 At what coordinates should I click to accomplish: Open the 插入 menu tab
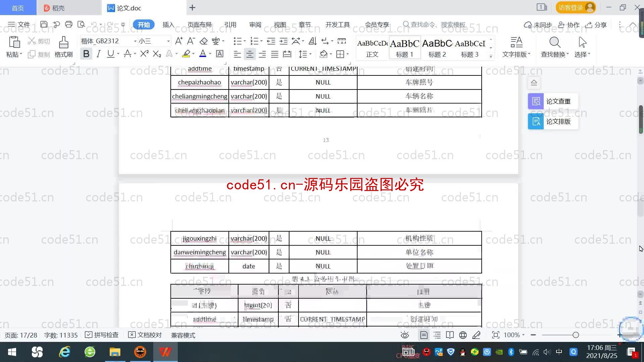(x=168, y=24)
